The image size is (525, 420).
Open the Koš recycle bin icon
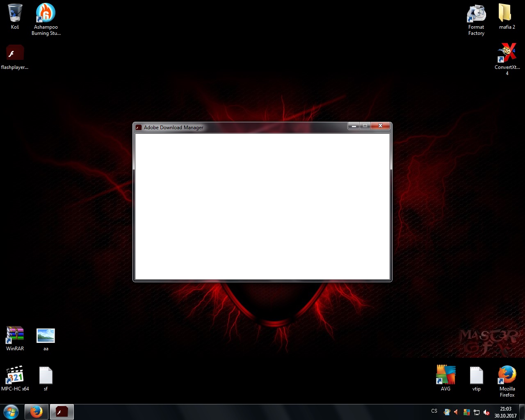(x=15, y=16)
